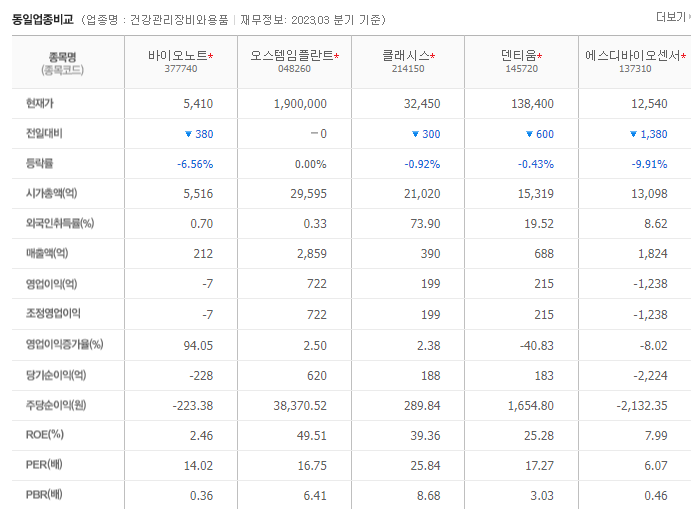
Task: Select the PBR(배) row label
Action: click(44, 494)
